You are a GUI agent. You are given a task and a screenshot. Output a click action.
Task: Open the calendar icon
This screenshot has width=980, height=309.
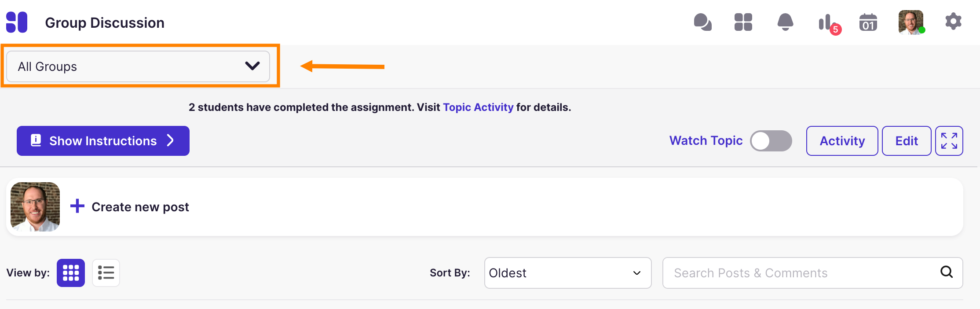pos(868,22)
